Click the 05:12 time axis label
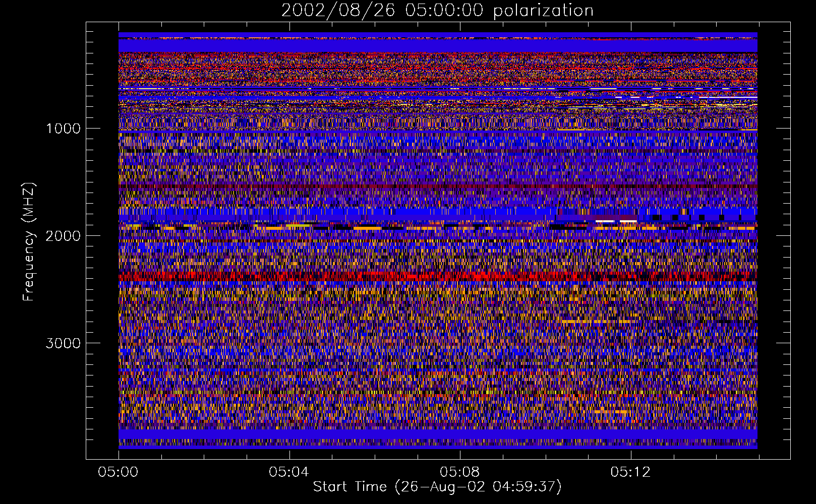 [x=630, y=472]
